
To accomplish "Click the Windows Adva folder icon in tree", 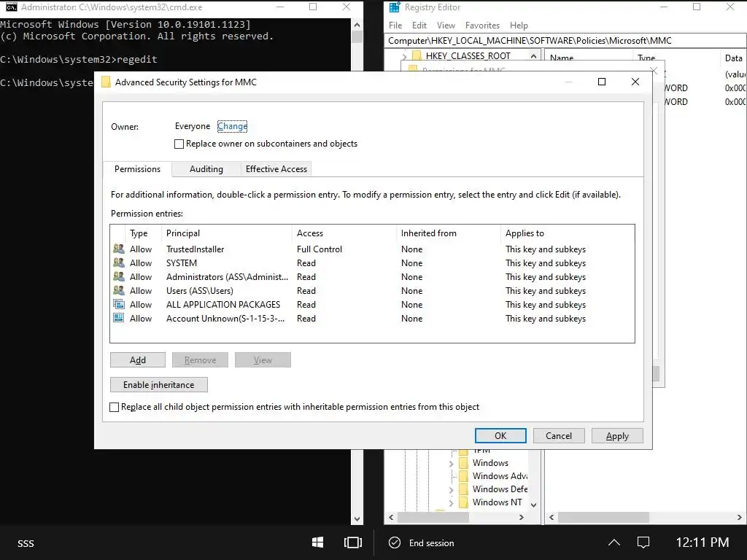I will 463,475.
